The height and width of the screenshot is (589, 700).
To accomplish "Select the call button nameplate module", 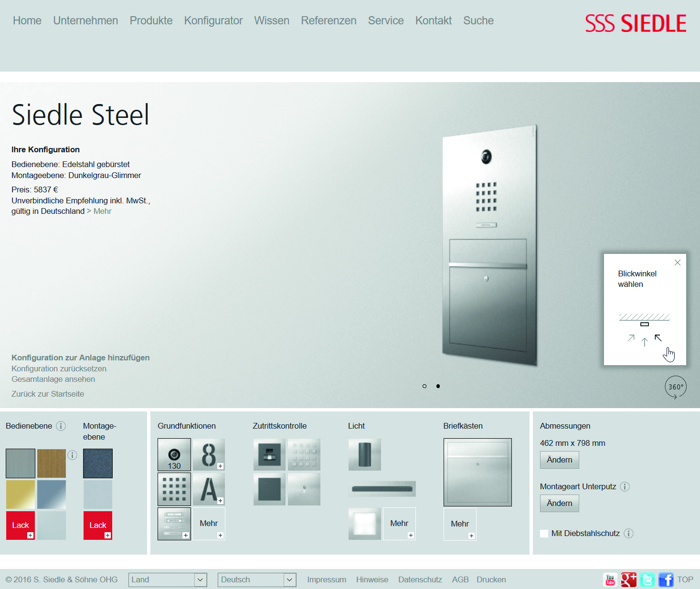I will (174, 524).
